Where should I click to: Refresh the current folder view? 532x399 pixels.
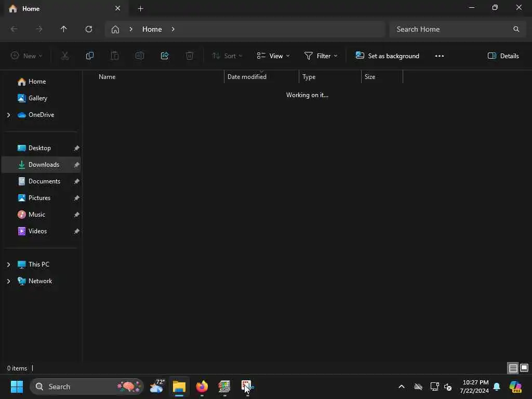click(89, 29)
